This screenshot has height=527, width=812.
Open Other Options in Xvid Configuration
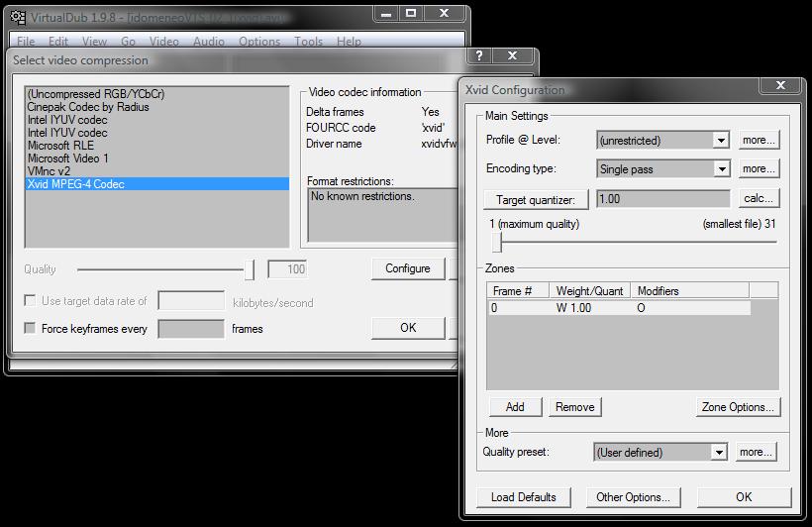(633, 497)
